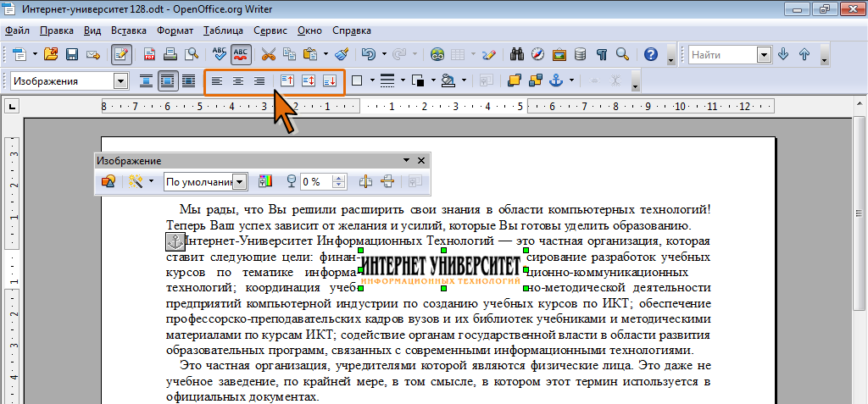
Task: Show Draw Functions pencil icon
Action: coord(489,54)
